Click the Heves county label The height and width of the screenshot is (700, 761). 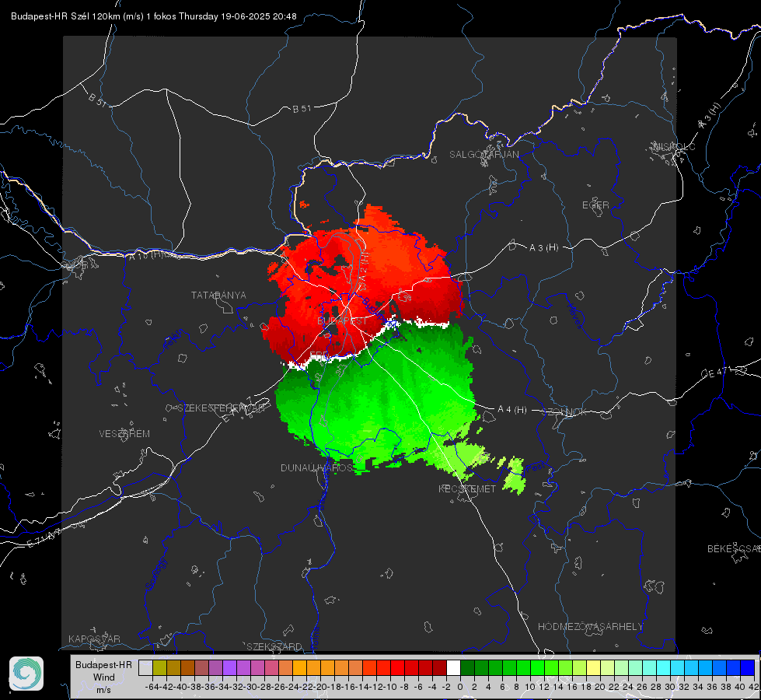point(575,316)
